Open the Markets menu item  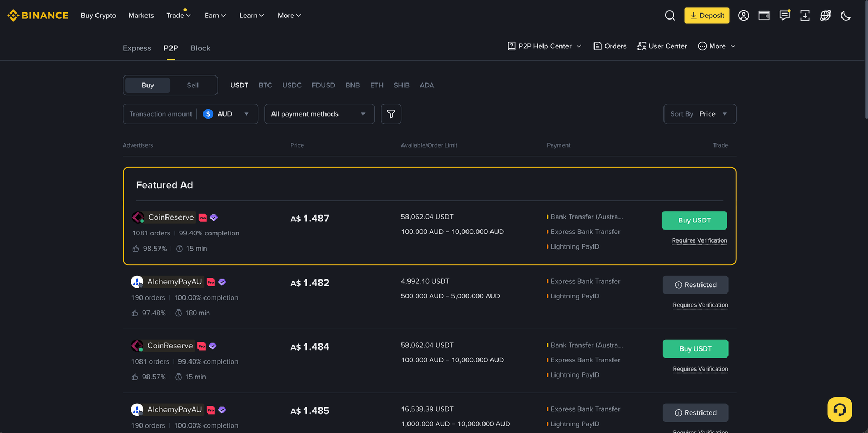click(x=141, y=15)
